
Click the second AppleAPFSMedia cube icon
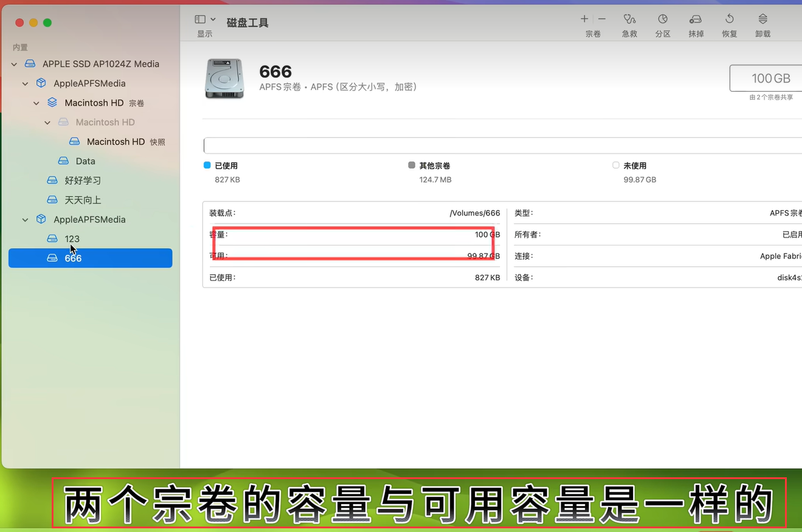pos(41,219)
